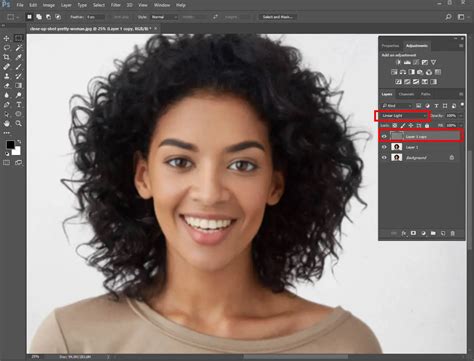Viewport: 474px width, 361px height.
Task: Open the Style Normal dropdown
Action: coord(163,17)
